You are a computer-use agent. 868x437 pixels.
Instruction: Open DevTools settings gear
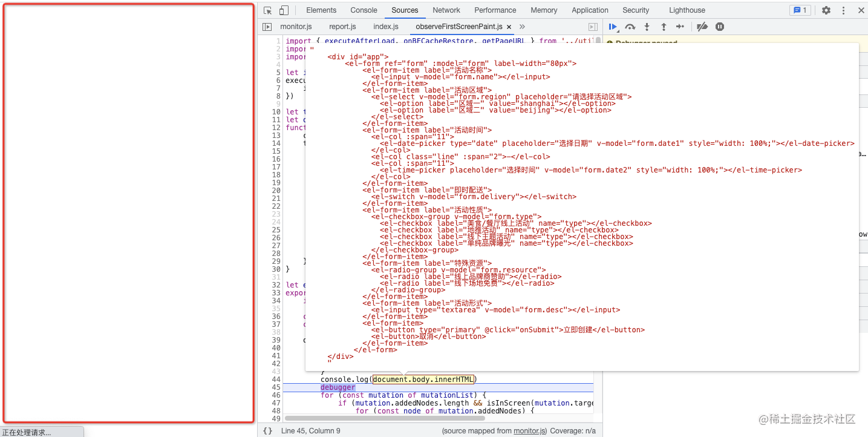click(x=826, y=10)
